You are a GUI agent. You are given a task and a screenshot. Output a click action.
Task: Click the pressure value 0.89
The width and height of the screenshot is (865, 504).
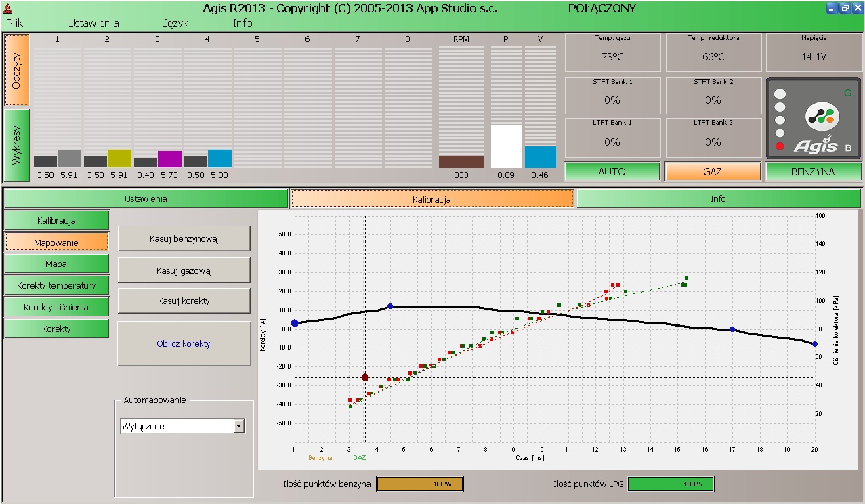pyautogui.click(x=505, y=175)
